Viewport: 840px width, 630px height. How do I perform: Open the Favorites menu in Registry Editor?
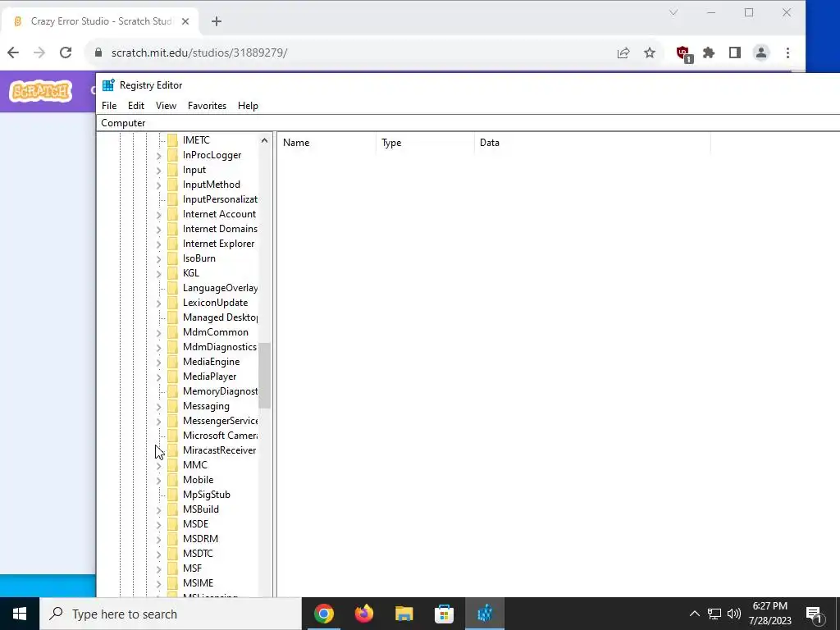207,106
